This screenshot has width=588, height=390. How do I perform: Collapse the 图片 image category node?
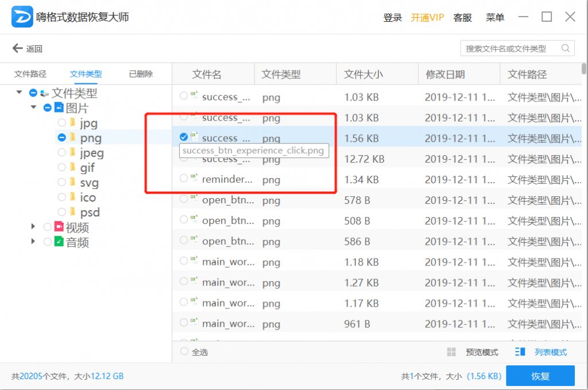(x=33, y=107)
